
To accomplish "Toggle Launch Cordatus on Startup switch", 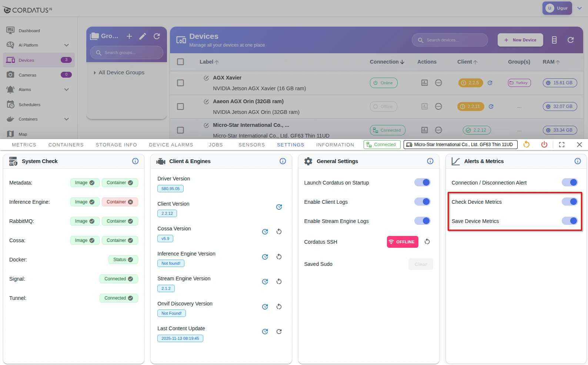I will pyautogui.click(x=422, y=182).
